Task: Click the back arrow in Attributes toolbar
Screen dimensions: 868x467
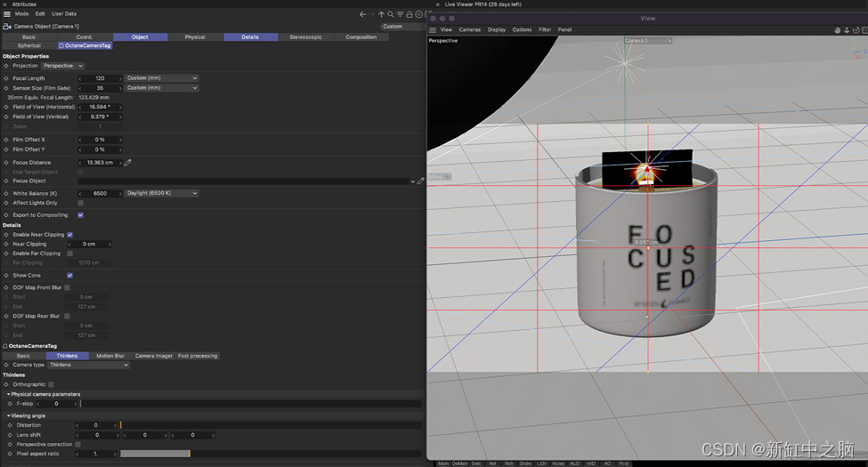Action: click(x=362, y=14)
